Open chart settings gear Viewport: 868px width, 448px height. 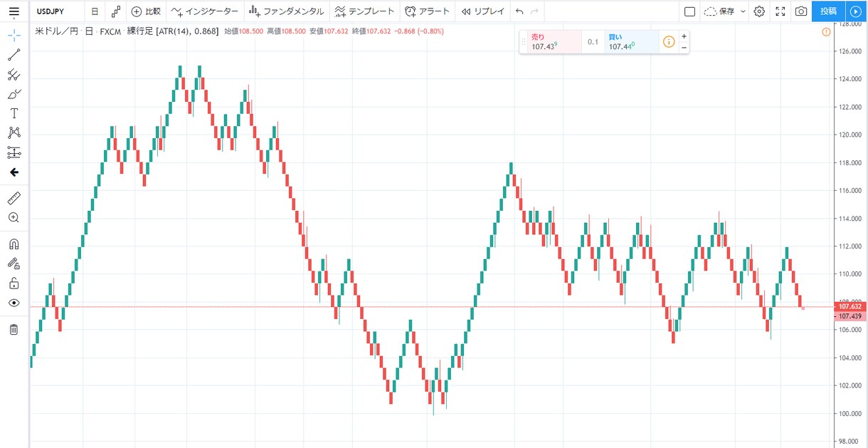point(759,11)
